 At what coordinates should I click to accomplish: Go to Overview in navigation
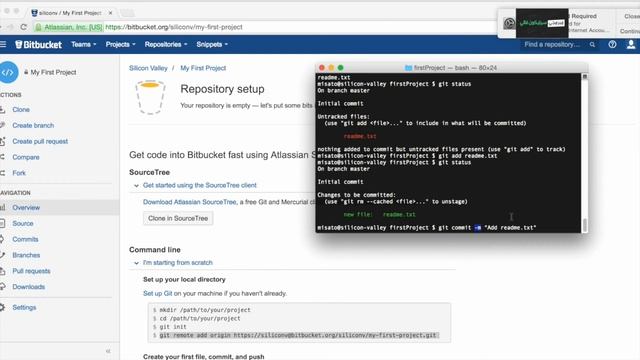(26, 207)
